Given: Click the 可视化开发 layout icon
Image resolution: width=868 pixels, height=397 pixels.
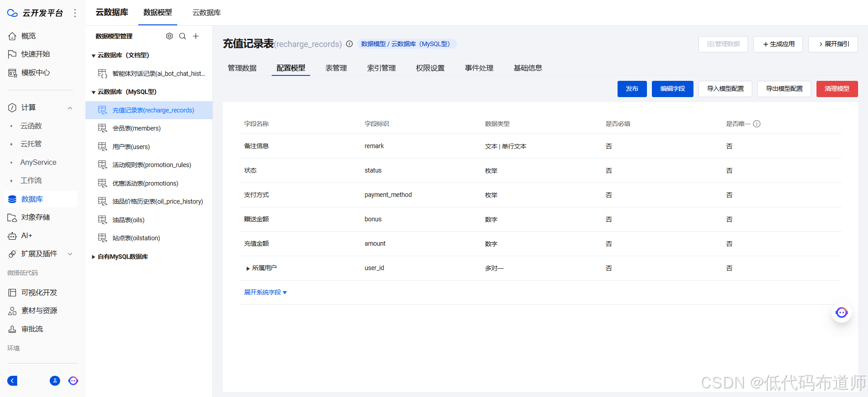Looking at the screenshot, I should point(12,293).
